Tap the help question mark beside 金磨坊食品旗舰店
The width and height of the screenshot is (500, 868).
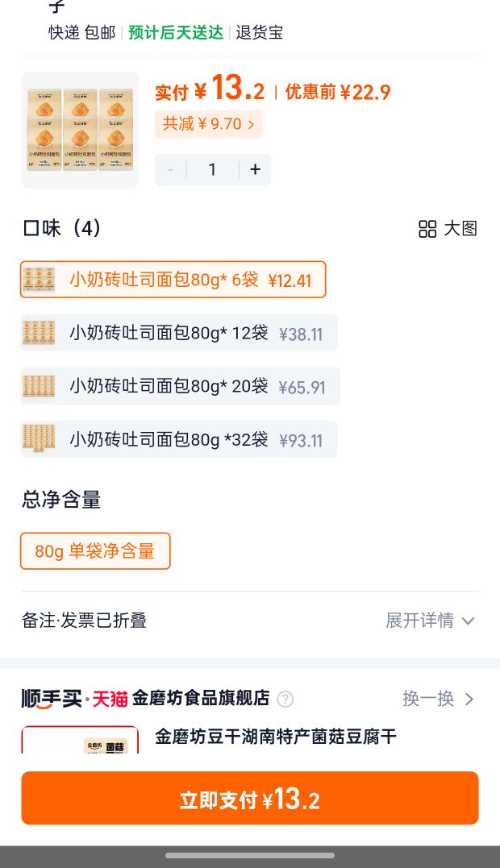[285, 700]
